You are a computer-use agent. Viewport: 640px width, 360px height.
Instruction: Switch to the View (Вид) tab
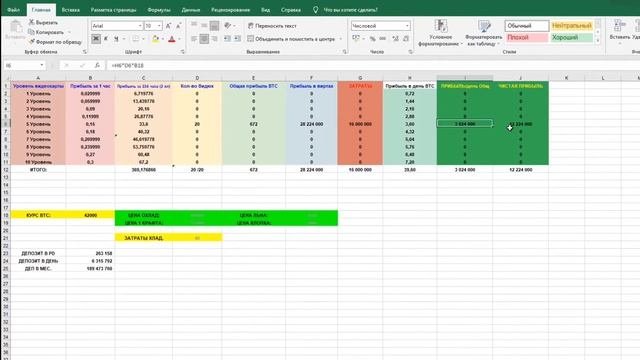coord(265,10)
